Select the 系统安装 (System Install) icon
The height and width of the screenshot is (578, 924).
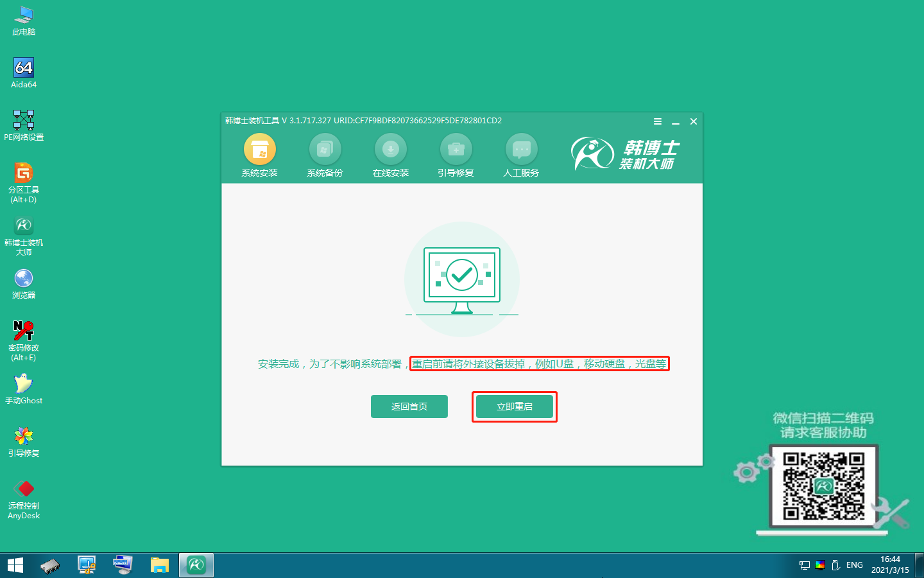259,154
